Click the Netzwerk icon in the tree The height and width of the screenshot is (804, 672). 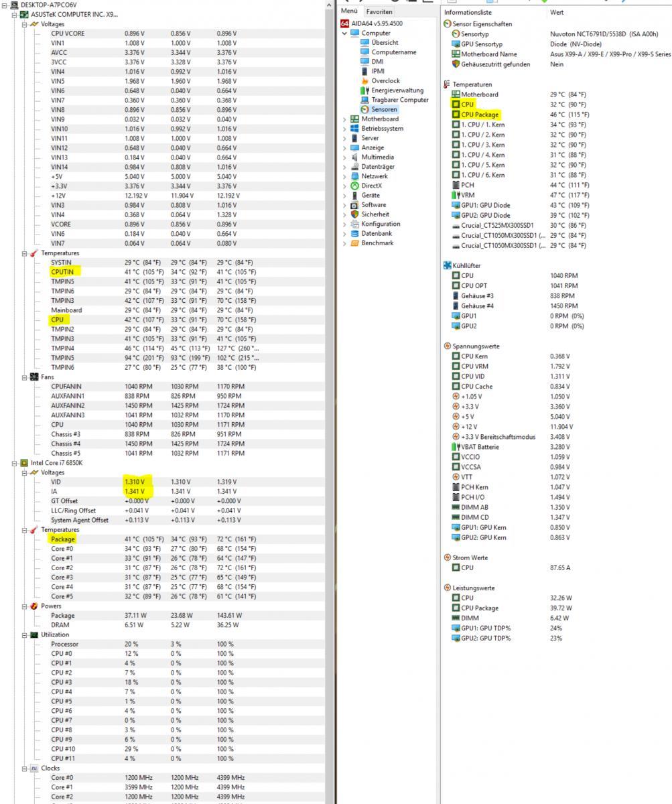[355, 176]
